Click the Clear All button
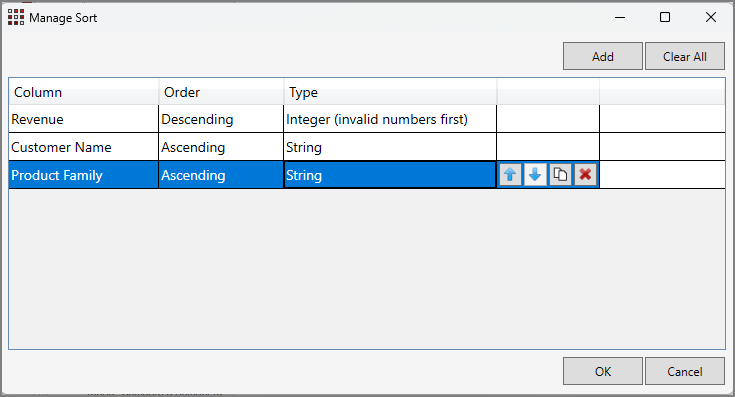The width and height of the screenshot is (735, 397). (x=684, y=56)
